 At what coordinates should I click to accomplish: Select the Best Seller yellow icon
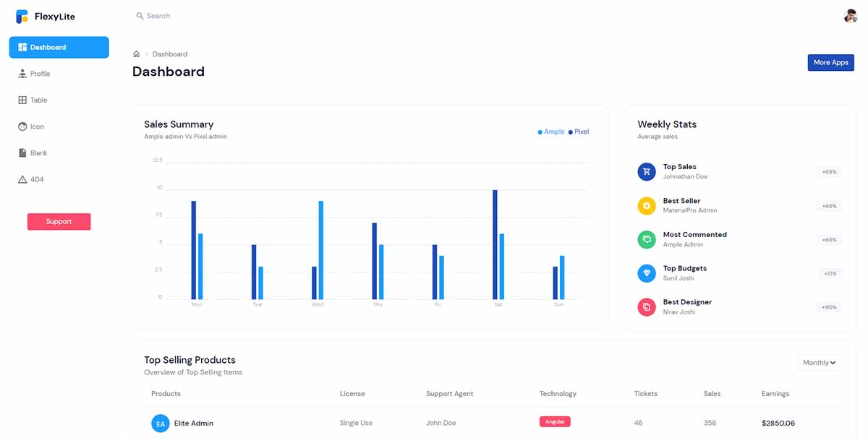[646, 206]
